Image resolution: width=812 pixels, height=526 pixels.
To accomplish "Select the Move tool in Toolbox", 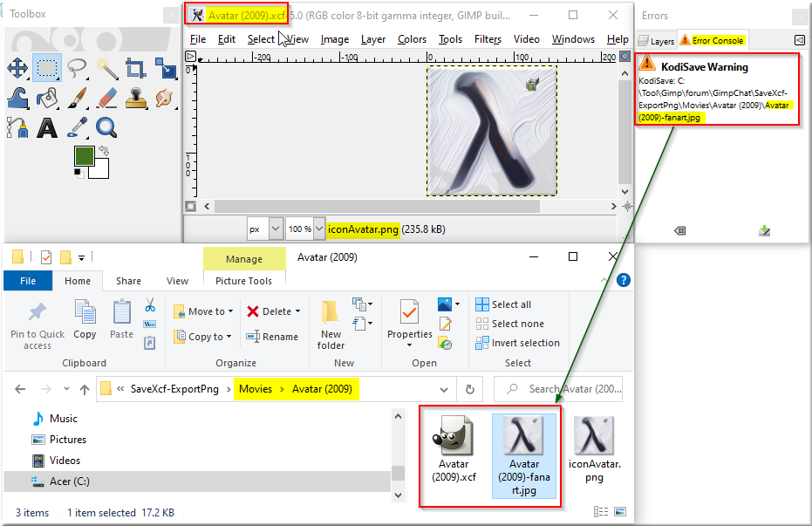I will click(17, 68).
